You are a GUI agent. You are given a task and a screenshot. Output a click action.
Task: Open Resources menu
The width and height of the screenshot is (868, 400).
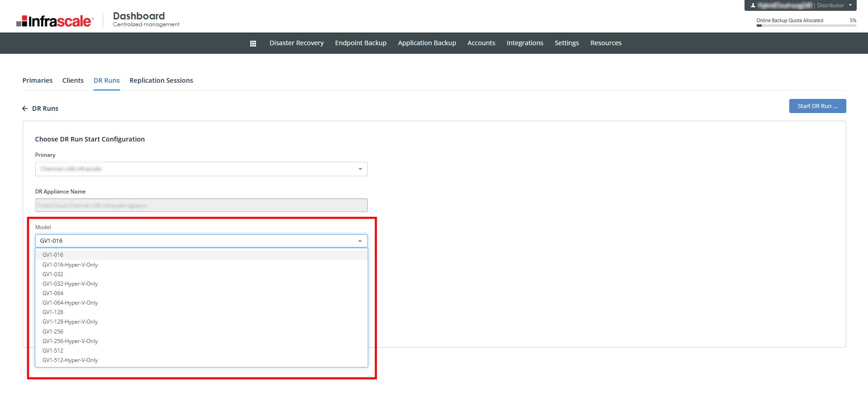coord(606,43)
